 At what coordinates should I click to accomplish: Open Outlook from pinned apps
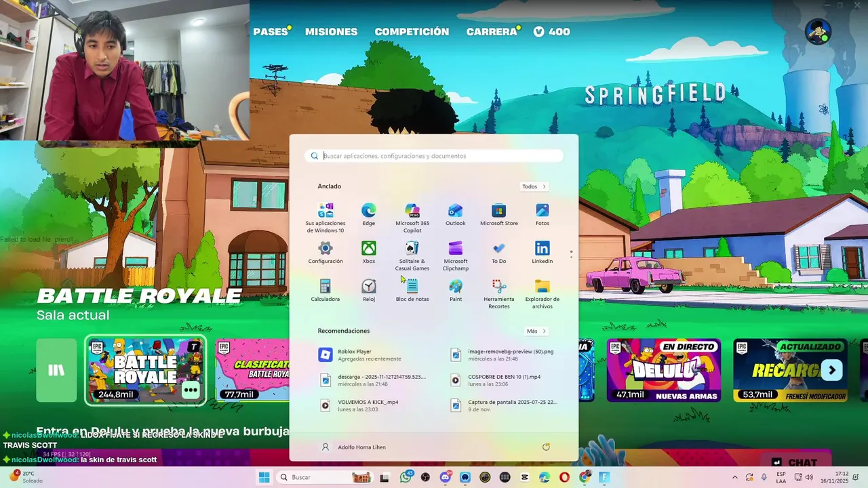point(455,214)
